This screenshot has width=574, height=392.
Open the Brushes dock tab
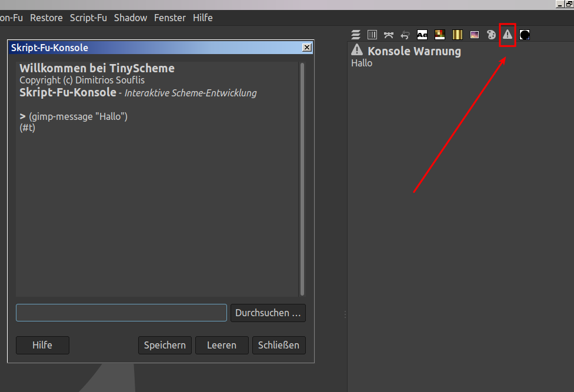[x=525, y=35]
